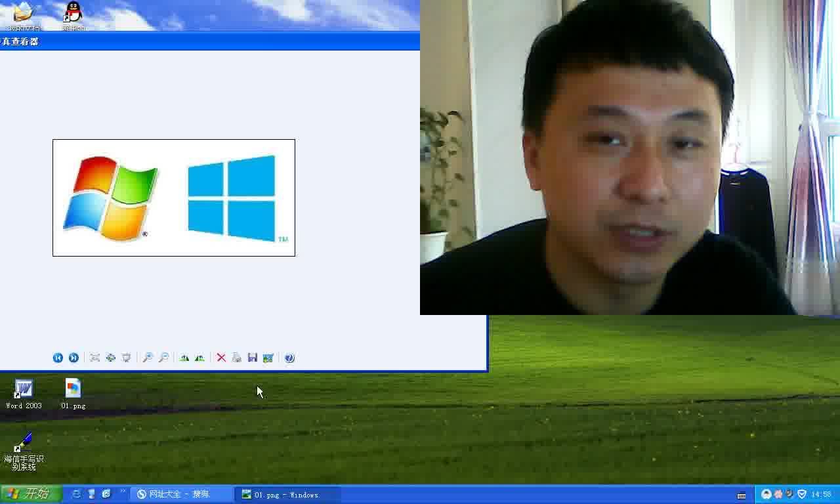Switch image to Best Fit view
The image size is (840, 504).
[95, 358]
